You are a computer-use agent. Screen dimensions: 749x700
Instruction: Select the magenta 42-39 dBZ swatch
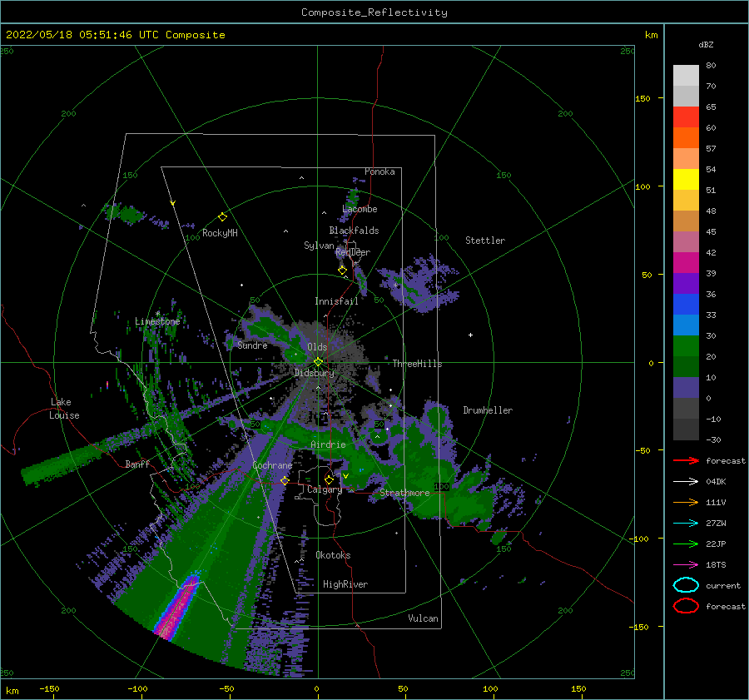[686, 263]
